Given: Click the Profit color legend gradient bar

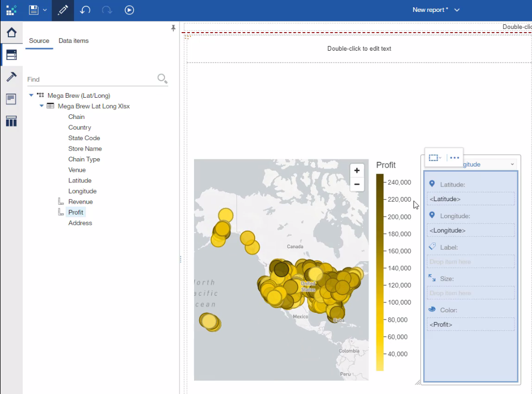Looking at the screenshot, I should pyautogui.click(x=380, y=272).
